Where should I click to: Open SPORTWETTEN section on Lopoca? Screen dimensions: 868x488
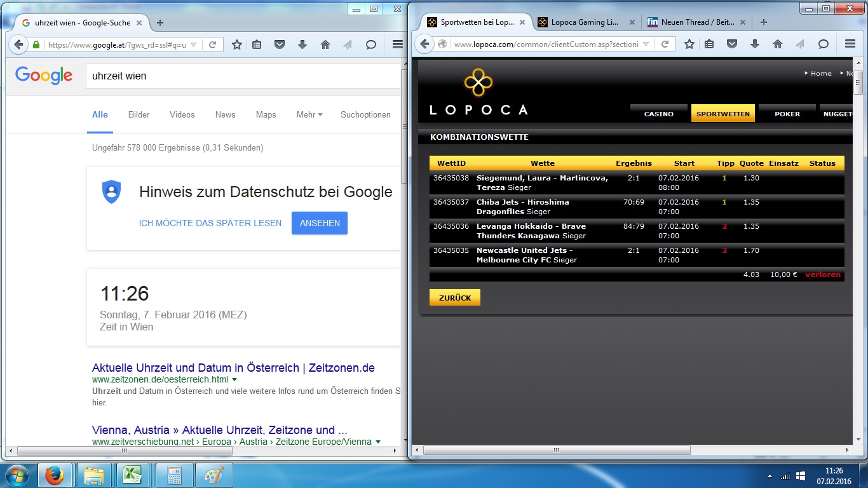click(x=722, y=114)
